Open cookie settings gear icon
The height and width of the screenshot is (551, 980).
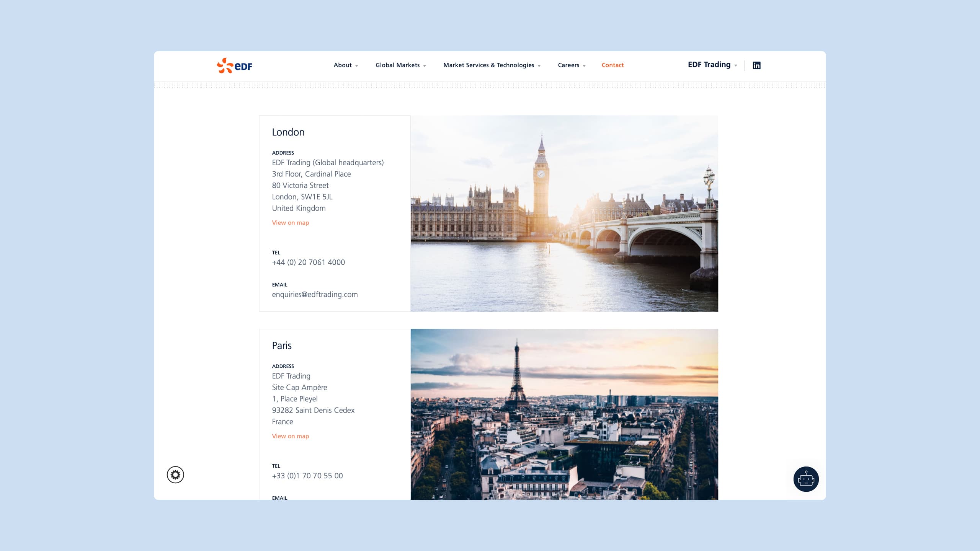pos(175,475)
